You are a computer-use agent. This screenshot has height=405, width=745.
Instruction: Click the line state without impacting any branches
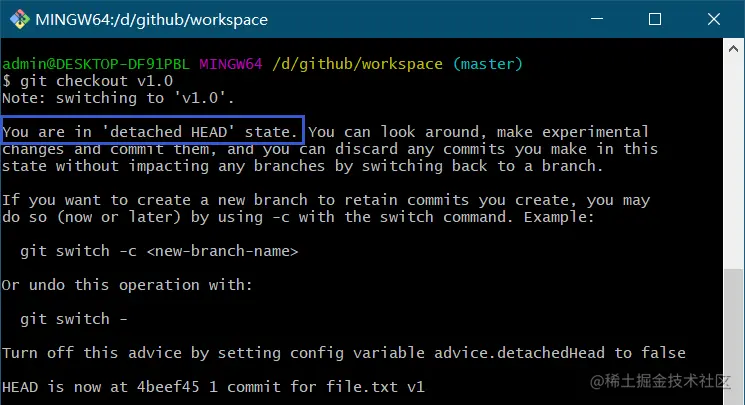point(302,166)
